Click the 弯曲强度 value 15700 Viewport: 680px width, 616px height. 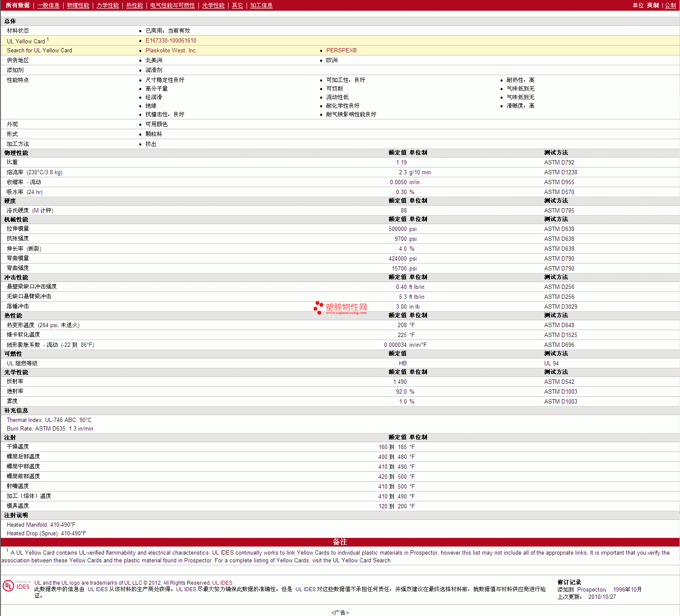(x=399, y=268)
